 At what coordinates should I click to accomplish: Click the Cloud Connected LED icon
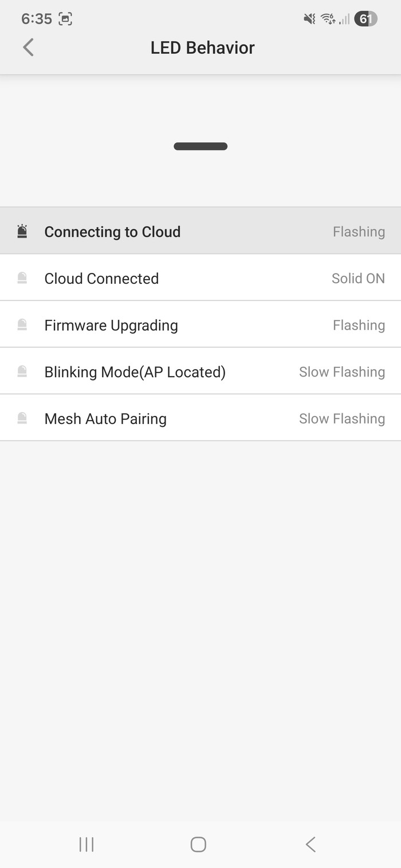(22, 278)
